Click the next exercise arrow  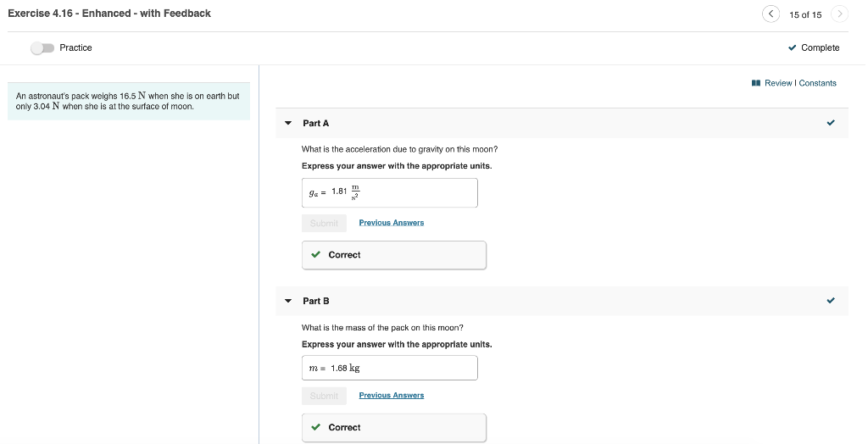tap(839, 14)
